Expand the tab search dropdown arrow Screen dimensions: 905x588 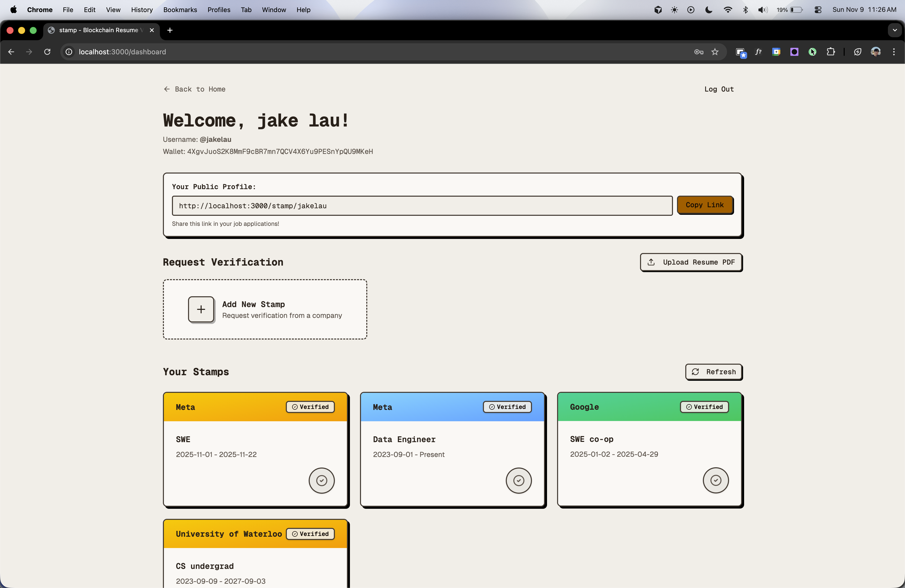click(x=894, y=30)
